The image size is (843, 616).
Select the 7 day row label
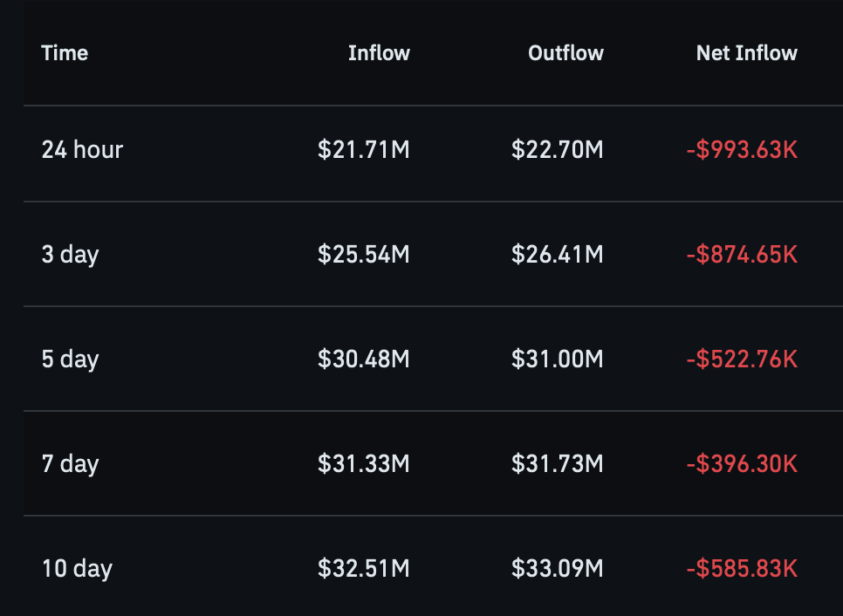tap(71, 464)
